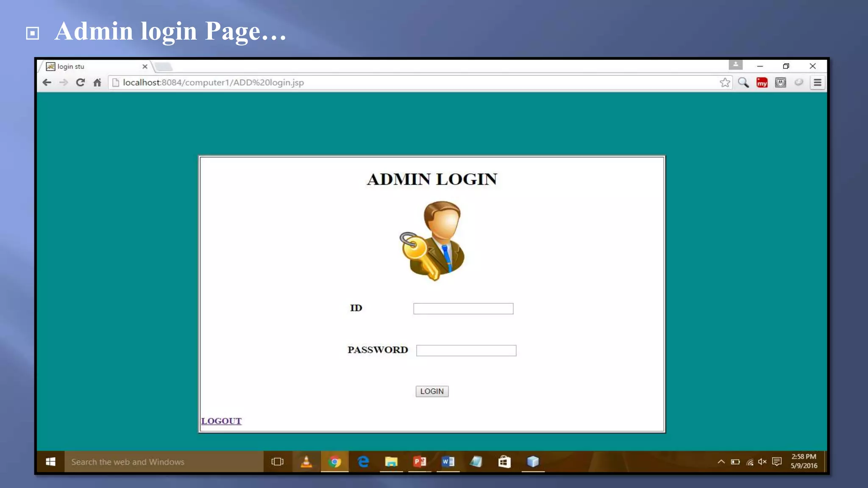Open the cube-shaped taskbar app
Viewport: 868px width, 488px height.
533,462
